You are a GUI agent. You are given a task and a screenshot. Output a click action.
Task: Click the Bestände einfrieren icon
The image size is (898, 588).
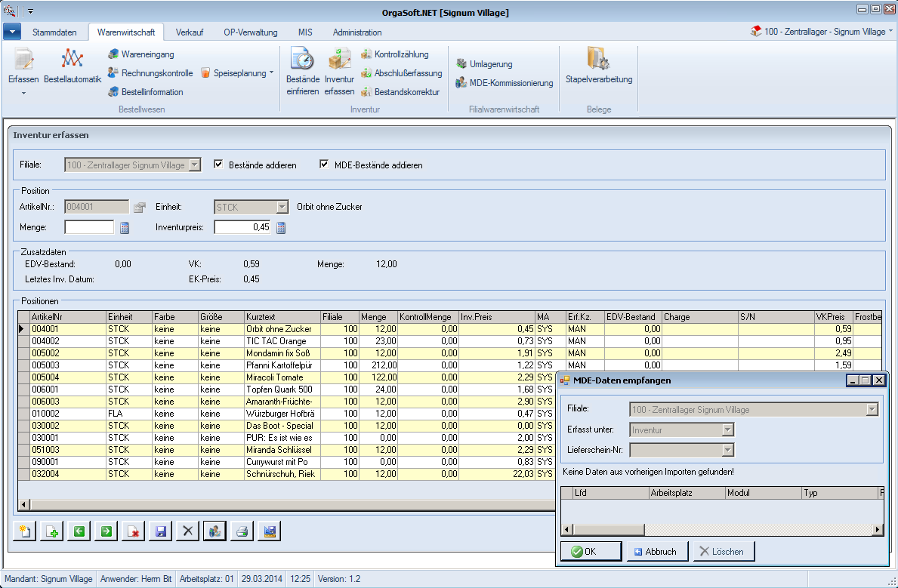tap(302, 71)
